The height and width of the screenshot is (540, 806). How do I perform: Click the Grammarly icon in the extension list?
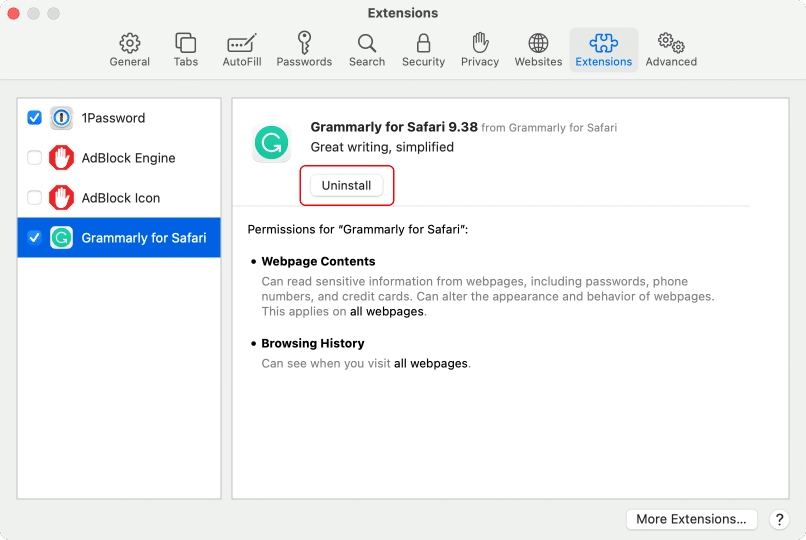[x=61, y=238]
